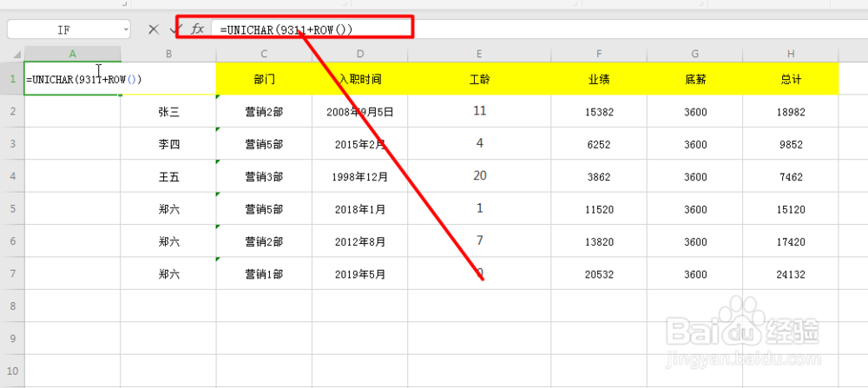The width and height of the screenshot is (868, 388).
Task: Expand the name box dropdown arrow
Action: (x=126, y=30)
